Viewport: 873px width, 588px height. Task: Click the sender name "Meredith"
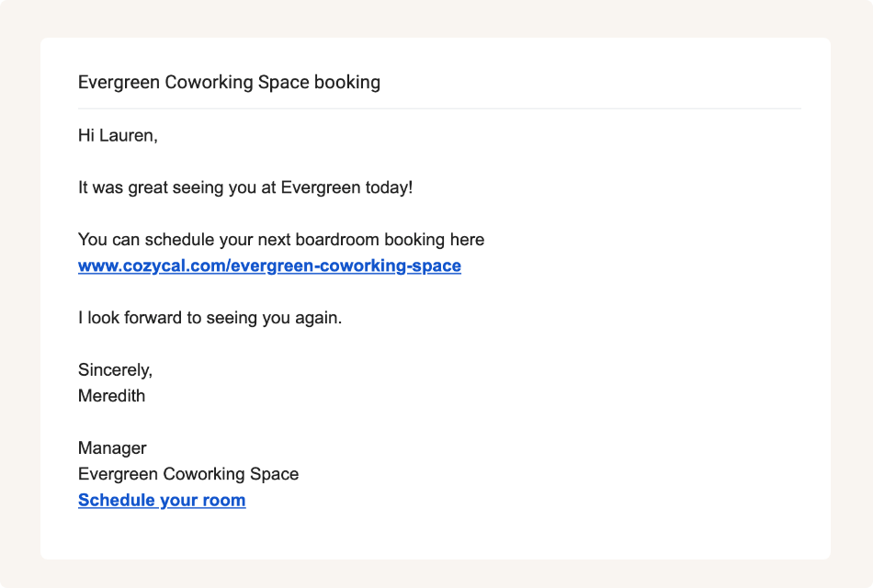pyautogui.click(x=111, y=397)
